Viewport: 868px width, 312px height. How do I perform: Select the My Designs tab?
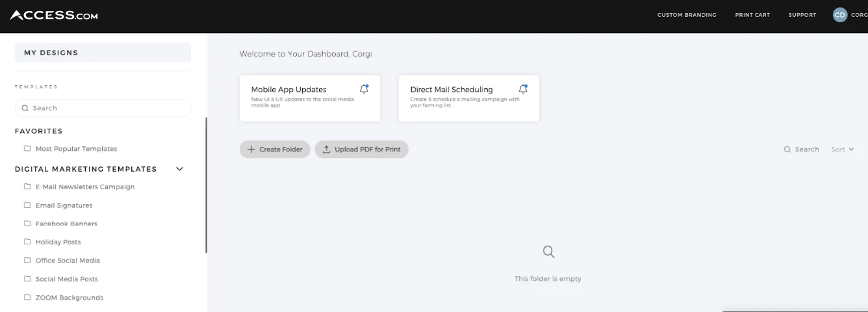click(x=103, y=53)
